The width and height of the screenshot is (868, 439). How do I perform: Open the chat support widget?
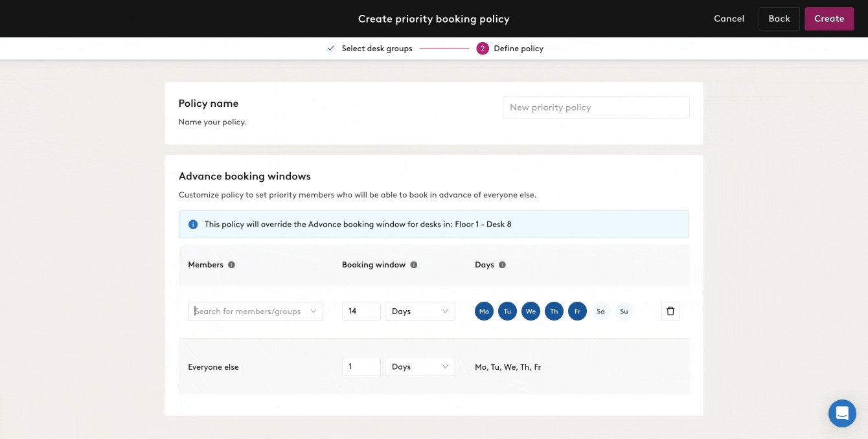pos(842,413)
